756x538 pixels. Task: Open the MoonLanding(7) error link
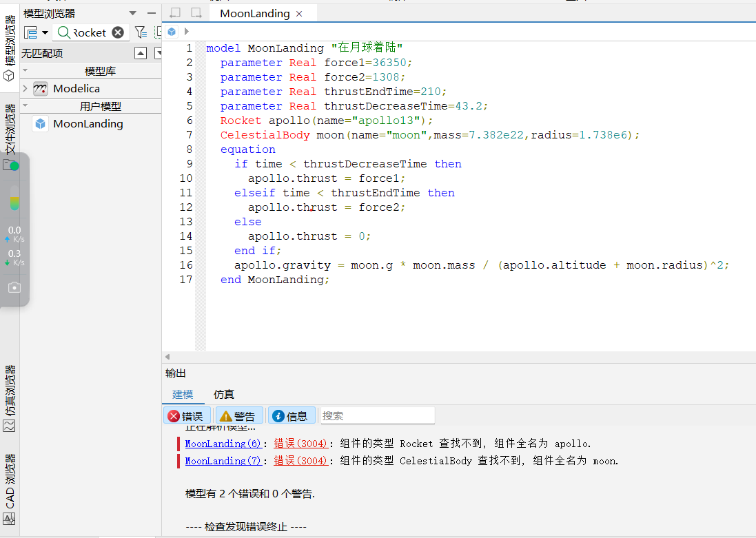click(223, 461)
